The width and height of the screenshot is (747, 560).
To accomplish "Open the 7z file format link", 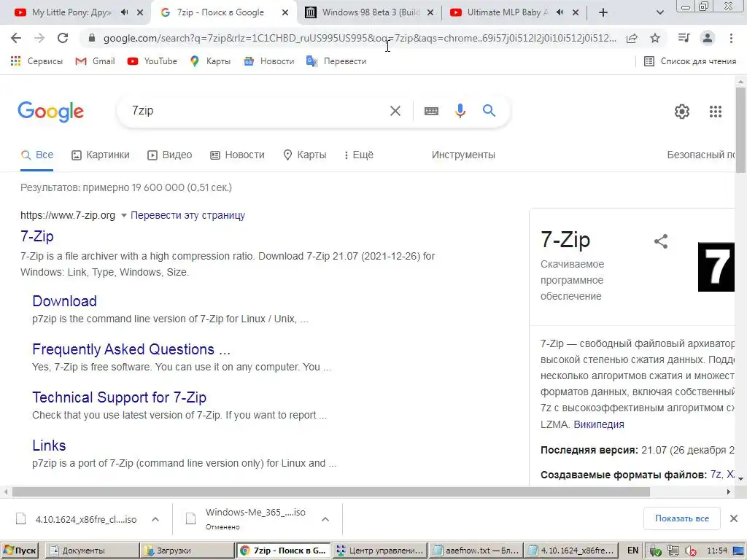I will coord(715,474).
